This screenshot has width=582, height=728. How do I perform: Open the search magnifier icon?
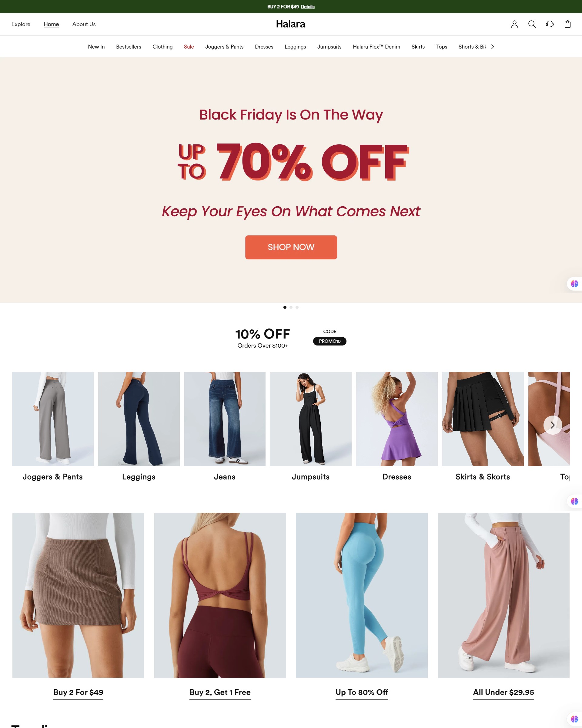coord(532,24)
